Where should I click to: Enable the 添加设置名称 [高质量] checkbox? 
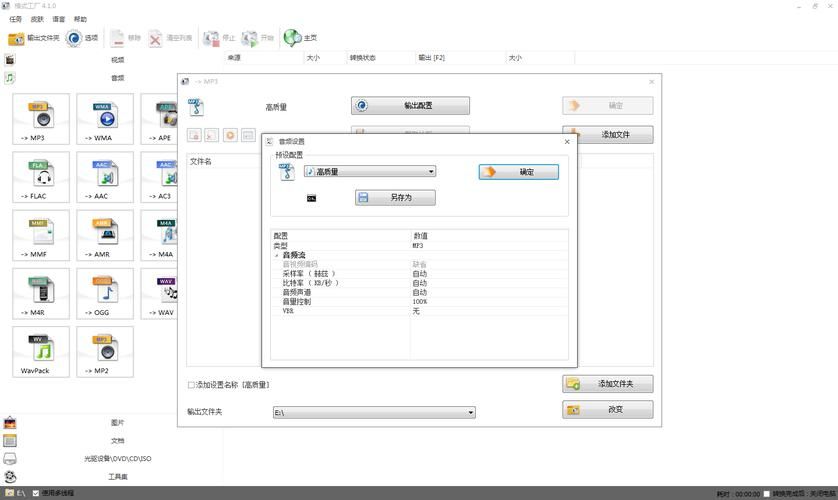[192, 385]
